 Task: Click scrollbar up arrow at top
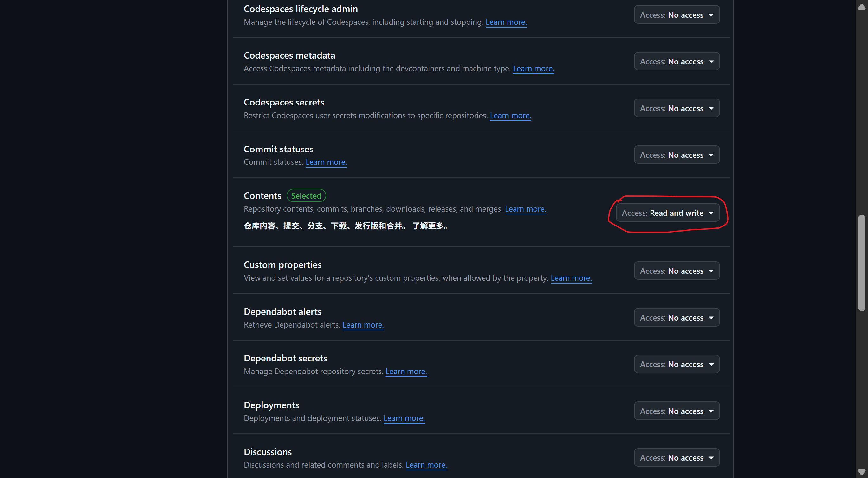pos(861,6)
